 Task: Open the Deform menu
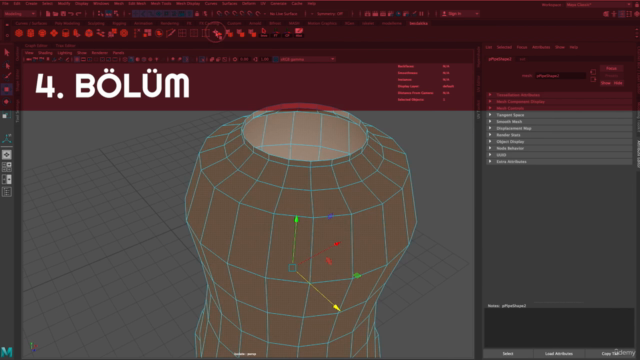point(249,4)
